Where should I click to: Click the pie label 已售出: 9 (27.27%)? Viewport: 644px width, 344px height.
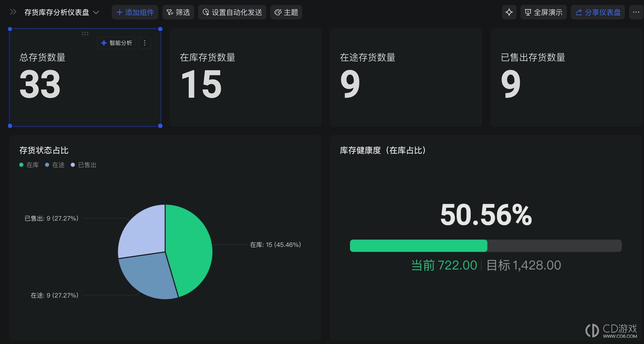[51, 218]
